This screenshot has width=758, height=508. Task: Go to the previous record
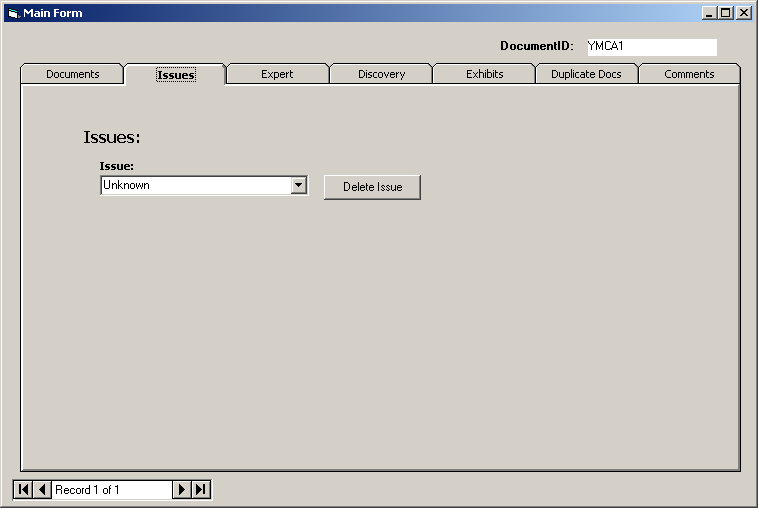(x=42, y=489)
